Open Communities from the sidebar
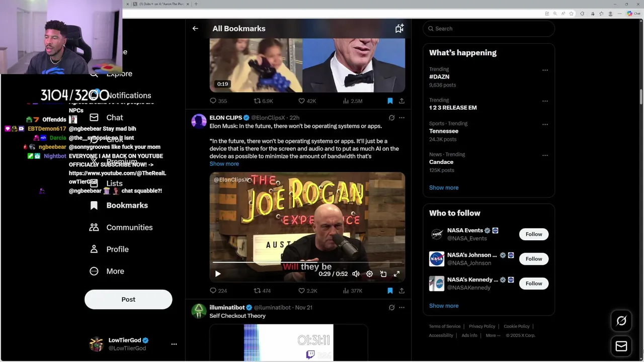 pyautogui.click(x=121, y=227)
